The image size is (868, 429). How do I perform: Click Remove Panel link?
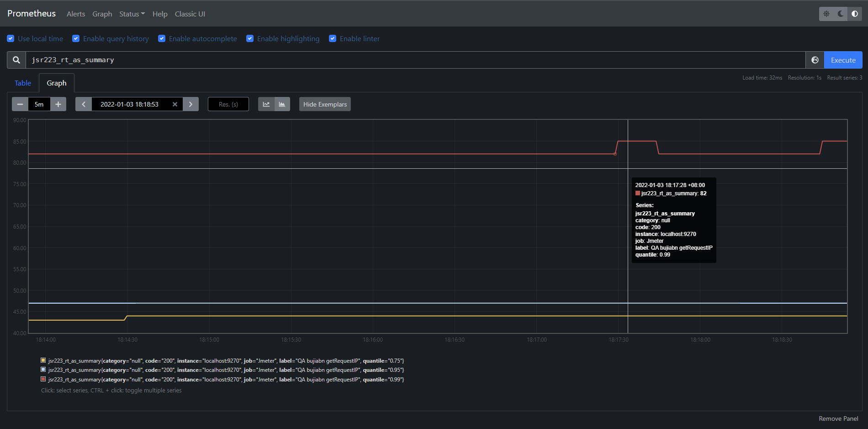pos(838,418)
